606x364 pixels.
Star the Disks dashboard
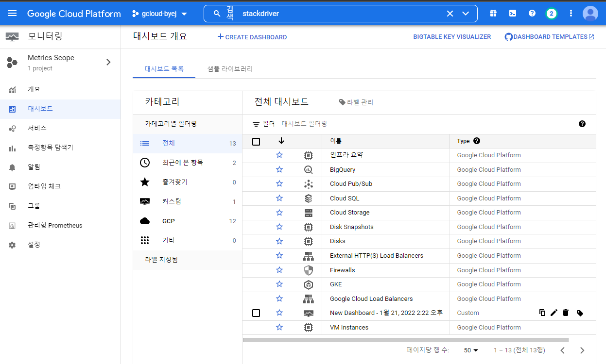coord(279,241)
